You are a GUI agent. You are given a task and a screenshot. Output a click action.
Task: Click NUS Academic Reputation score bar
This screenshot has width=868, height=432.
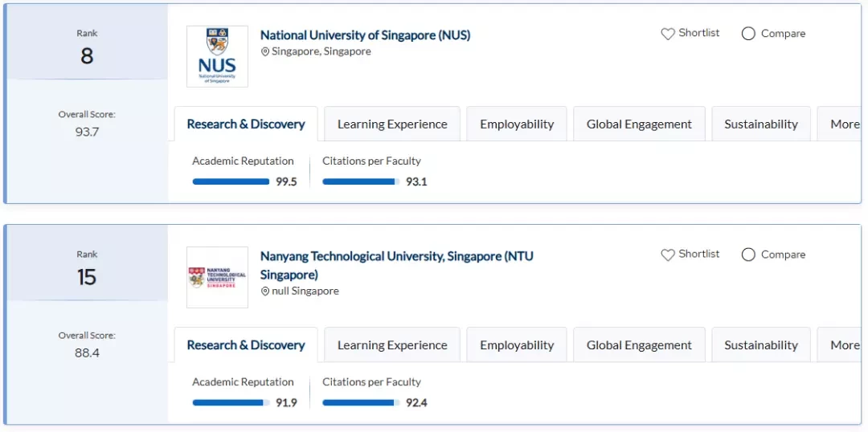[x=231, y=181]
